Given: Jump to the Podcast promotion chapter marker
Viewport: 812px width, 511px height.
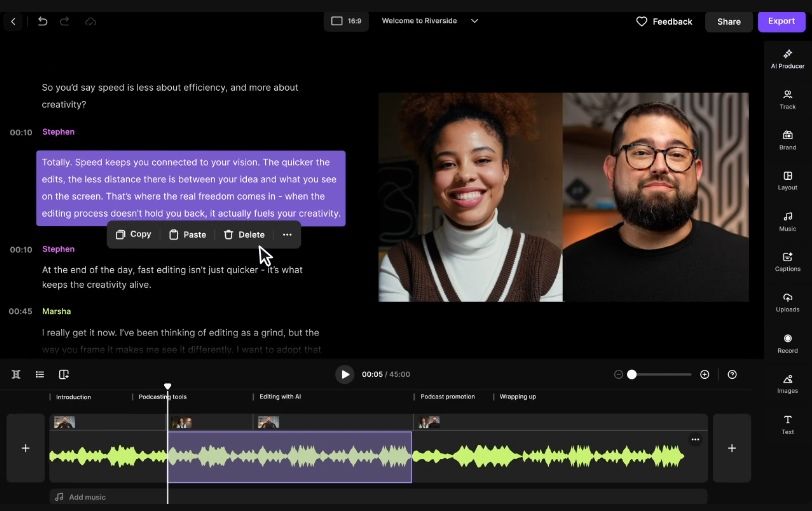Looking at the screenshot, I should click(x=446, y=397).
